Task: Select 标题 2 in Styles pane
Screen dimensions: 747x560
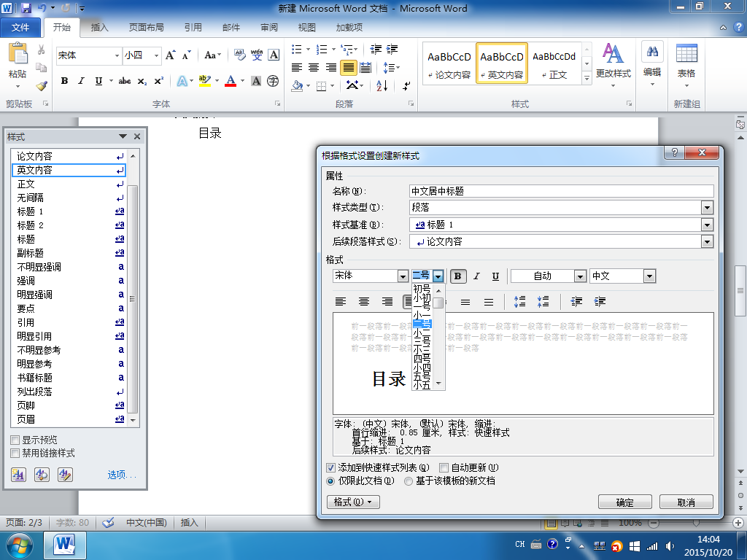Action: point(68,225)
